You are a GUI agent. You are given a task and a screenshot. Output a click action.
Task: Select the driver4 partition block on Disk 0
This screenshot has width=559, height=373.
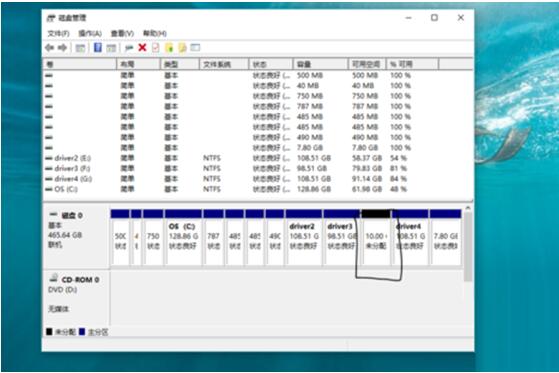410,237
